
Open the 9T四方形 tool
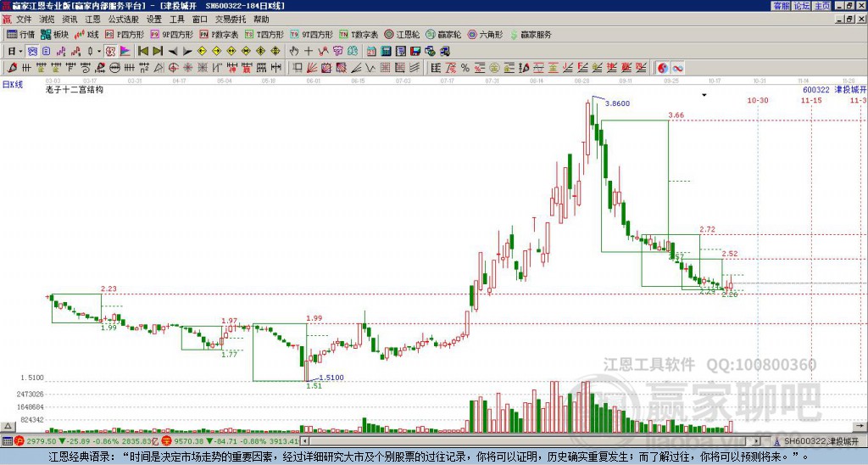pyautogui.click(x=311, y=34)
